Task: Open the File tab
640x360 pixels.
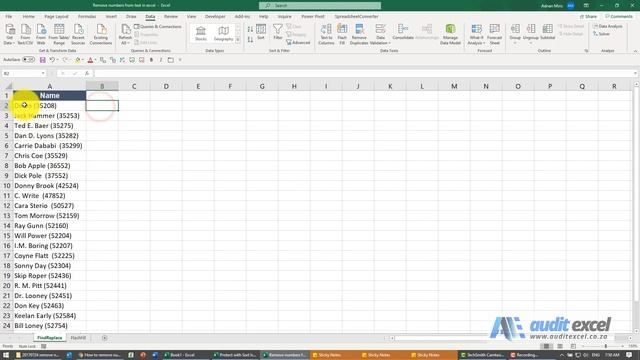Action: (x=9, y=16)
